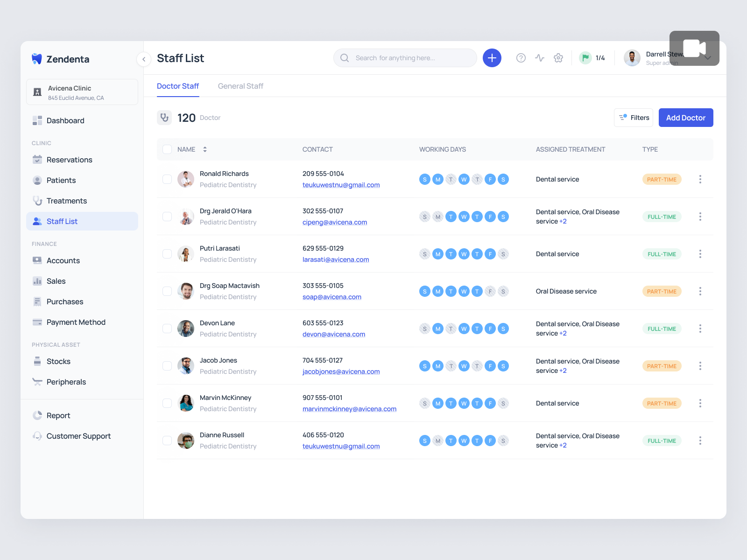Select the Stocks page under Physical Asset
This screenshot has height=560, width=747.
[58, 361]
